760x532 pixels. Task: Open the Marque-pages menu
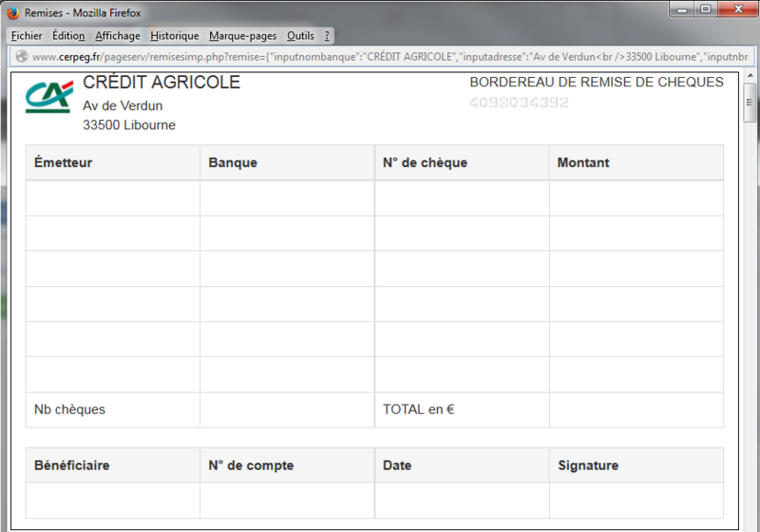point(242,36)
